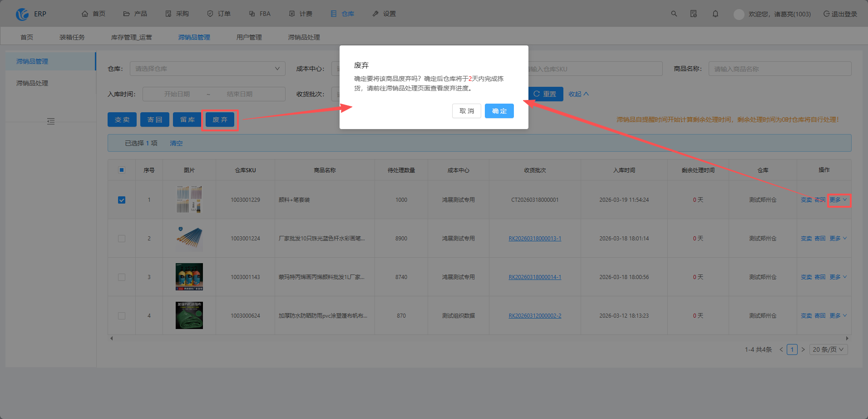Click 取消 button in the dialog
Screen dimensions: 868x419
pos(467,111)
